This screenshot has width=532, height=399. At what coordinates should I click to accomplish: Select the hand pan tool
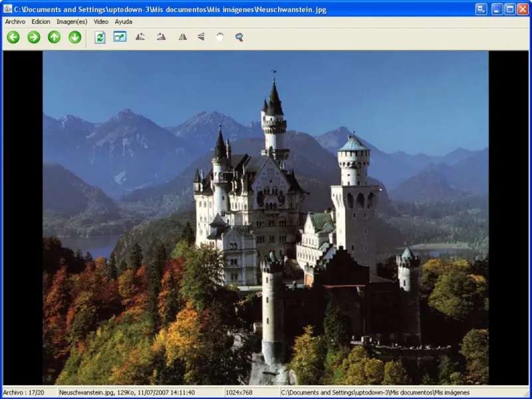point(220,37)
